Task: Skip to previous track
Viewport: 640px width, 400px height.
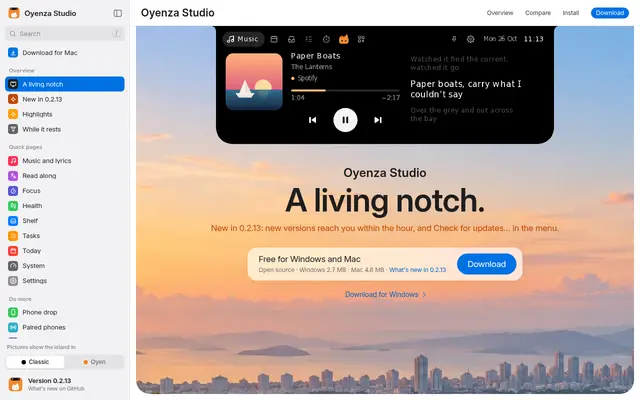Action: (313, 120)
